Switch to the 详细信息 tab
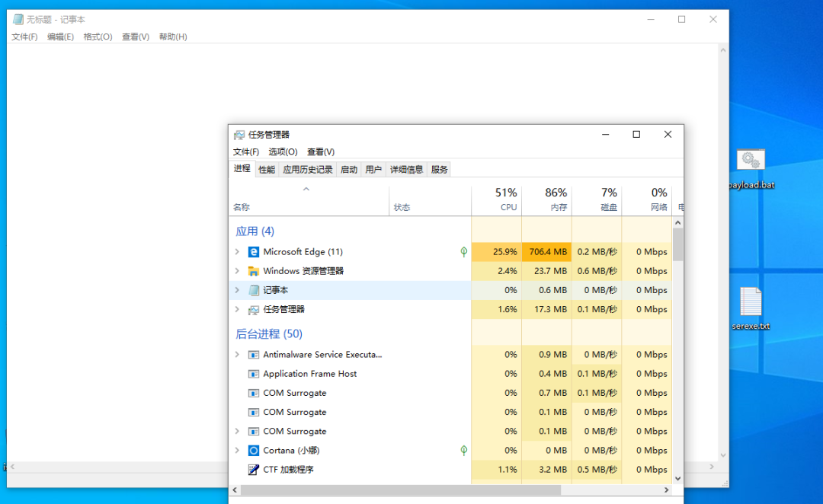 [x=407, y=170]
